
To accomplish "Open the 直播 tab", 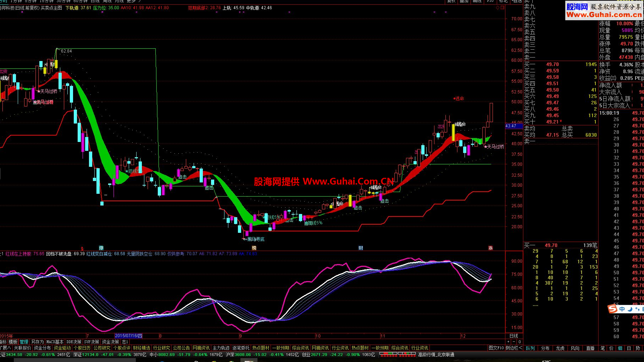I will tap(590, 348).
